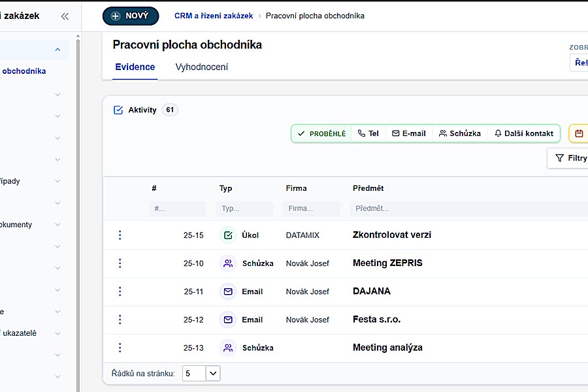Sort by the Firma column header
This screenshot has height=392, width=588.
click(296, 188)
